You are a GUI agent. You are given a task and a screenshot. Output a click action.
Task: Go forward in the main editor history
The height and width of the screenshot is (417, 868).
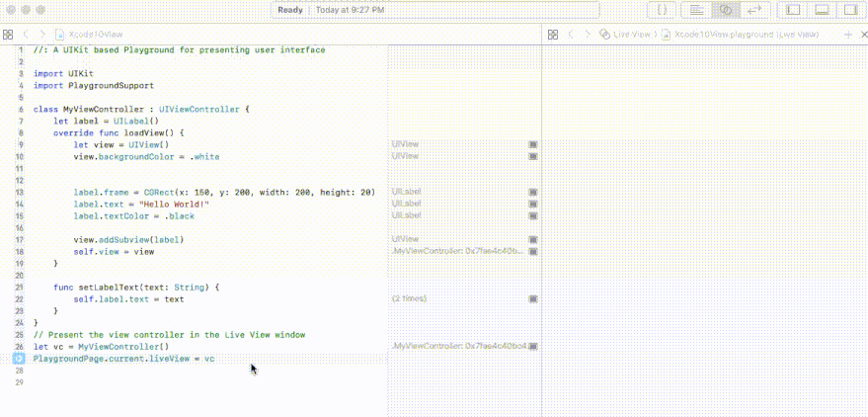coord(41,34)
